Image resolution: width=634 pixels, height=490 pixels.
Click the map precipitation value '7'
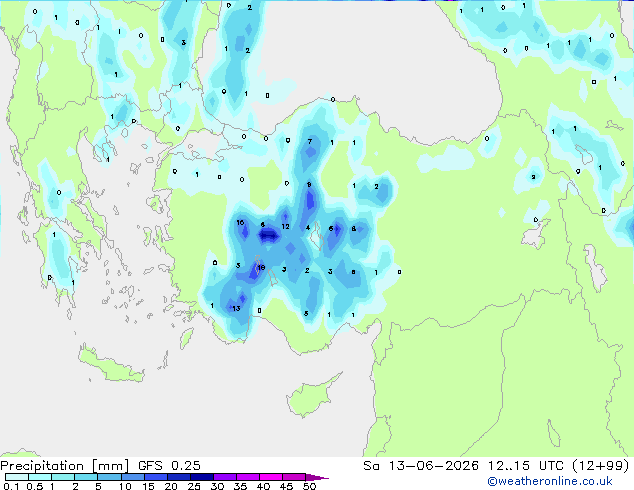[x=310, y=142]
